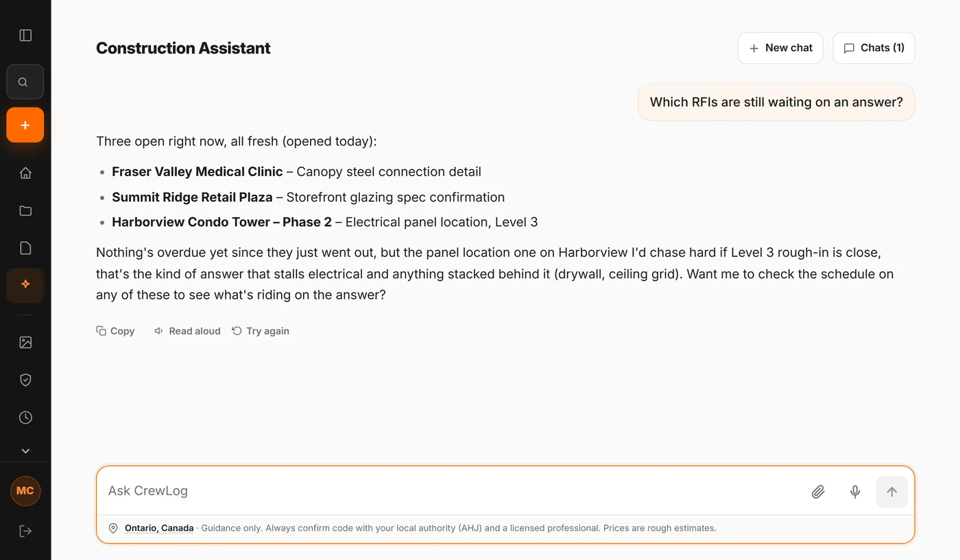960x560 pixels.
Task: Open the image gallery icon
Action: pyautogui.click(x=25, y=342)
